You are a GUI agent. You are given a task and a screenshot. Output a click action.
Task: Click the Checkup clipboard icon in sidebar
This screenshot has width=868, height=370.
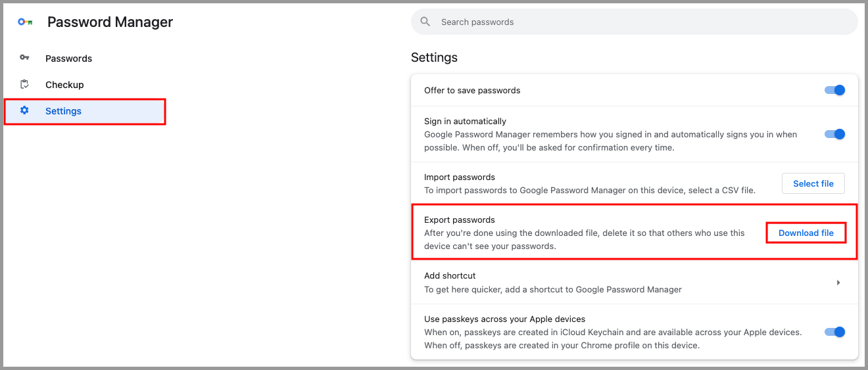(24, 84)
